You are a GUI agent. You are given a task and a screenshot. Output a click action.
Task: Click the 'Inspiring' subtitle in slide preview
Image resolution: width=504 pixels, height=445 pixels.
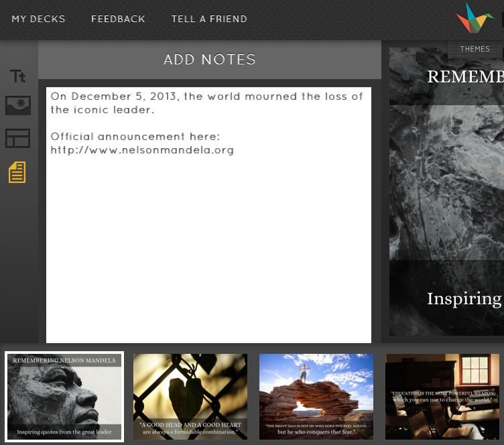point(464,300)
